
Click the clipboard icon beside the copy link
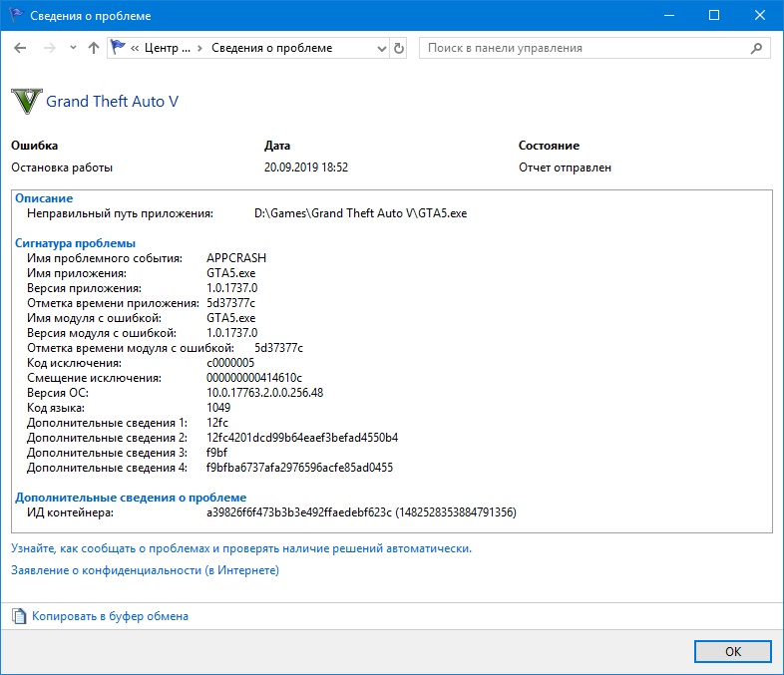click(19, 616)
